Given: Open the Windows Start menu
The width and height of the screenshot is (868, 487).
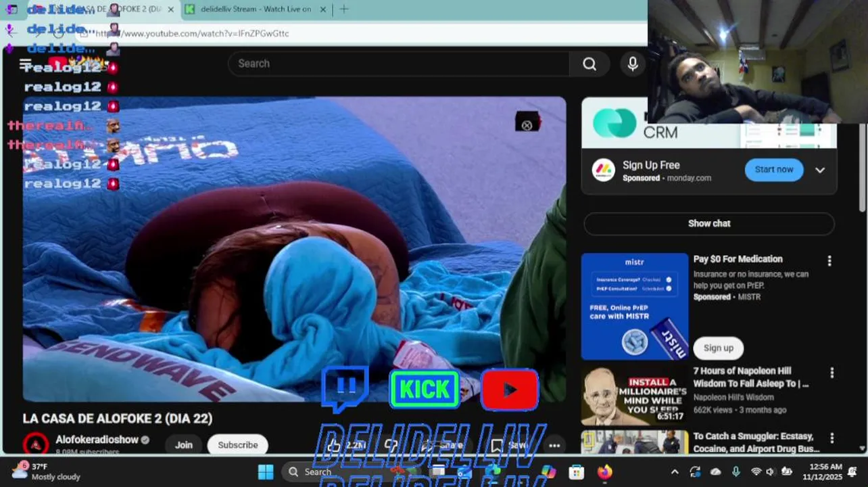Looking at the screenshot, I should (x=266, y=471).
